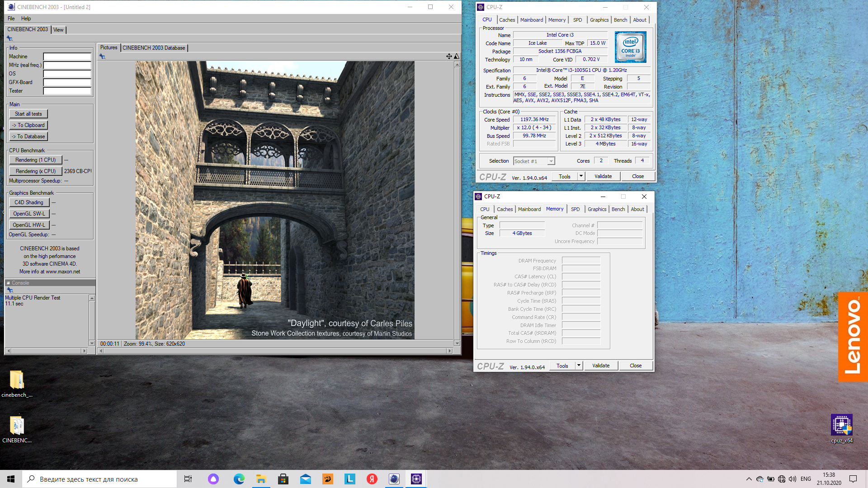
Task: Click the move crosshair icon above render
Action: 449,56
